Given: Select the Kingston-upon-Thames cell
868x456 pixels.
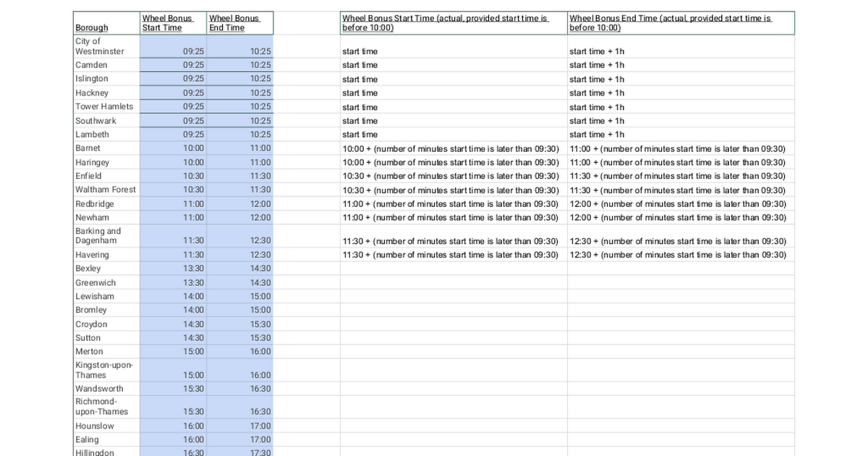Looking at the screenshot, I should [x=106, y=370].
